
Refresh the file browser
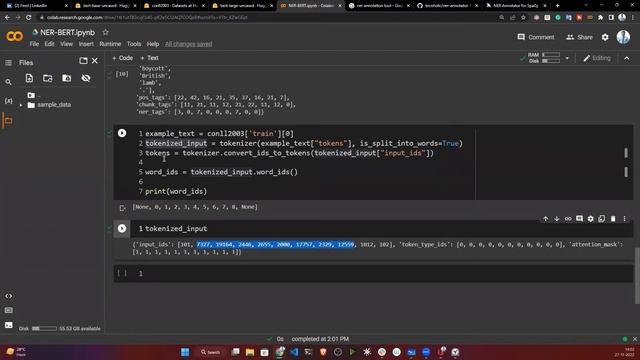(x=48, y=78)
